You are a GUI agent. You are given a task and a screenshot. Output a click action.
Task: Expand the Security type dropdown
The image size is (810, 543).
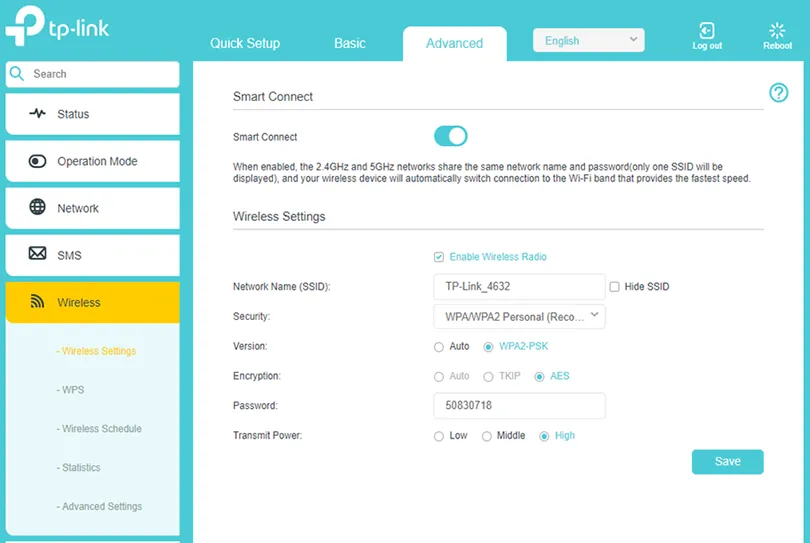[519, 317]
